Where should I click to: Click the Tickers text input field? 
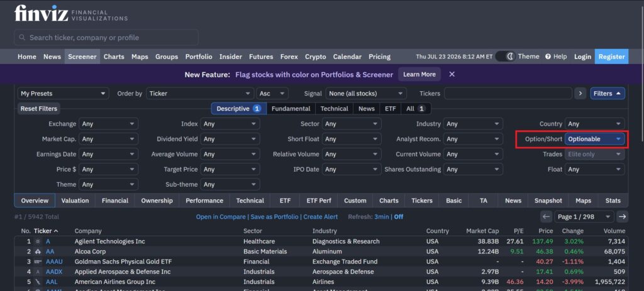pos(508,94)
